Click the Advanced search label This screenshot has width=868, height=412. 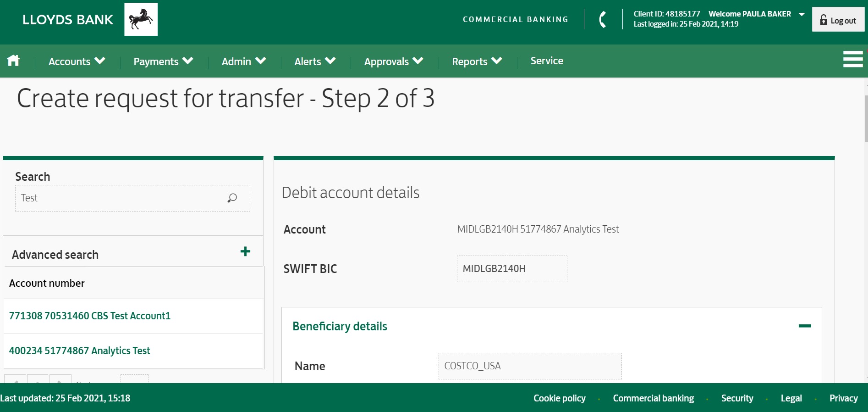[x=55, y=255]
